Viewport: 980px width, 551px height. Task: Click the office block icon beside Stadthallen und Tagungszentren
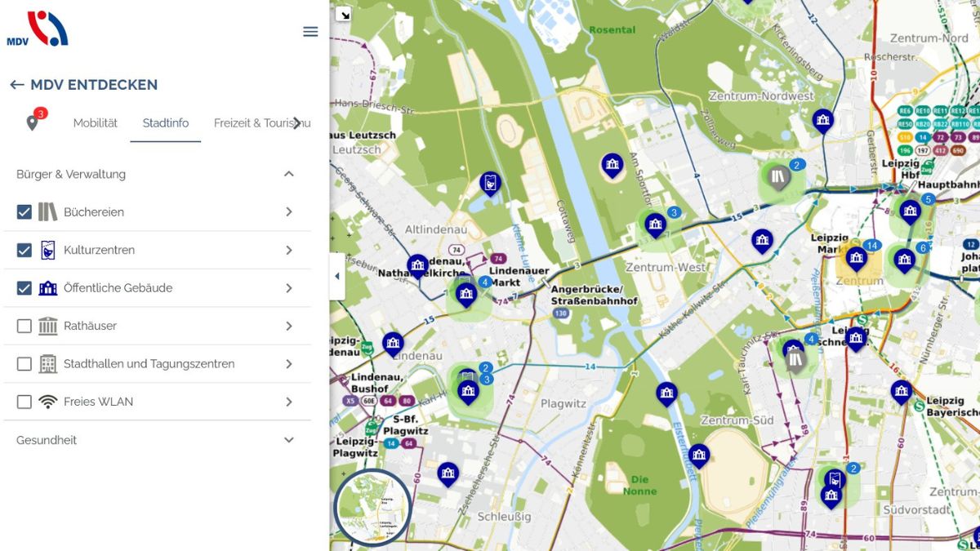pyautogui.click(x=47, y=364)
